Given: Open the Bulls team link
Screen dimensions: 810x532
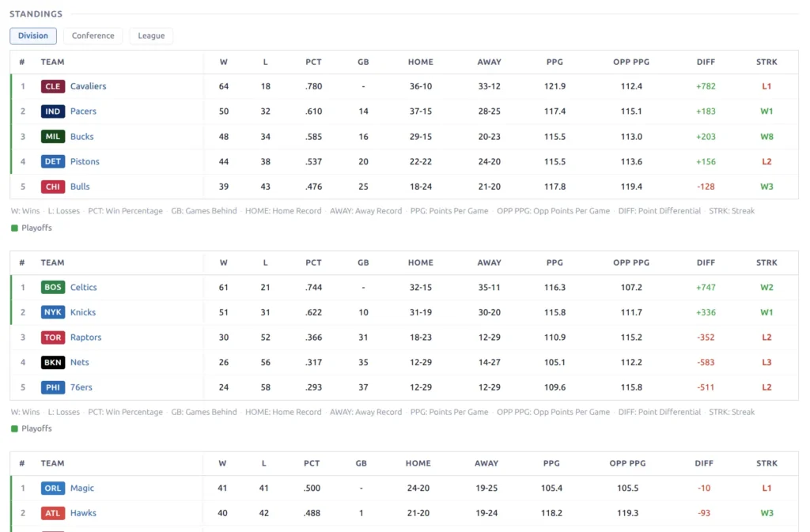Looking at the screenshot, I should [x=80, y=187].
